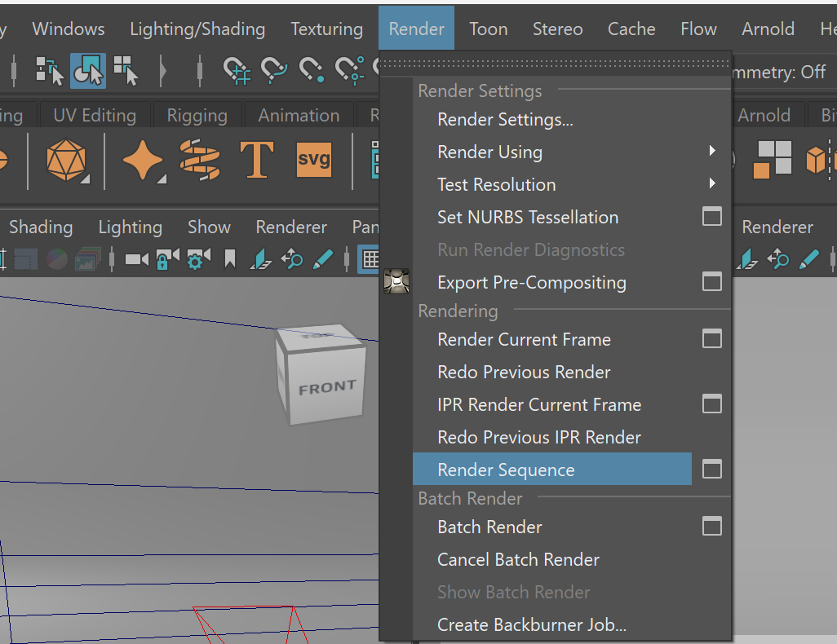Viewport: 837px width, 644px height.
Task: Toggle Snap to grids magnet icon
Action: [237, 72]
